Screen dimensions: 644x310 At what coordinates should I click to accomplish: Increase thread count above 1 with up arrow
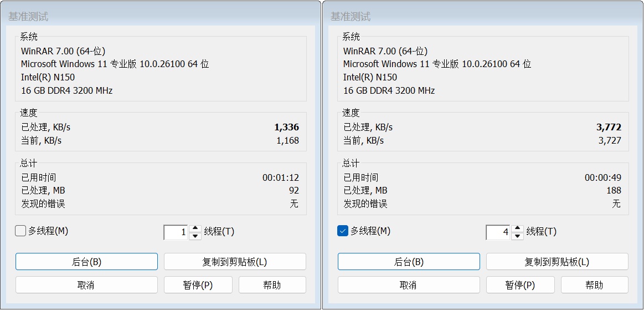tap(195, 228)
